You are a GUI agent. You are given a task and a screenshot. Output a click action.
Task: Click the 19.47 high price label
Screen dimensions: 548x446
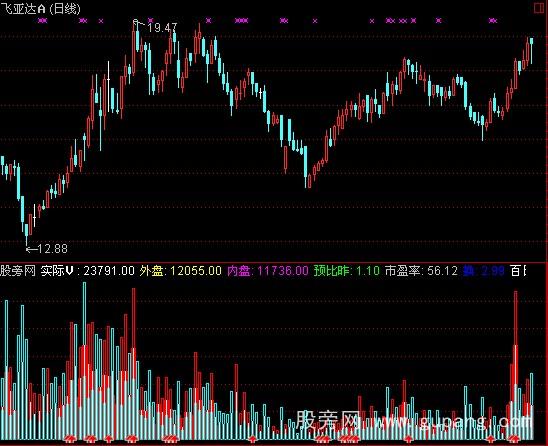tap(162, 28)
